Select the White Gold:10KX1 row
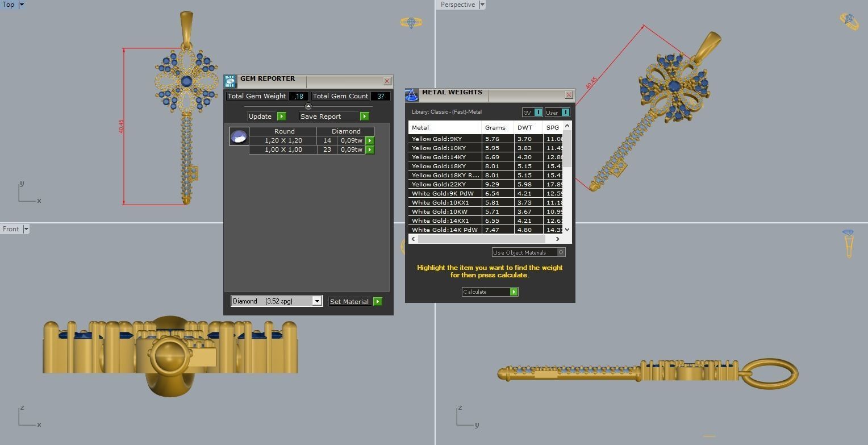The width and height of the screenshot is (868, 445). pyautogui.click(x=486, y=202)
